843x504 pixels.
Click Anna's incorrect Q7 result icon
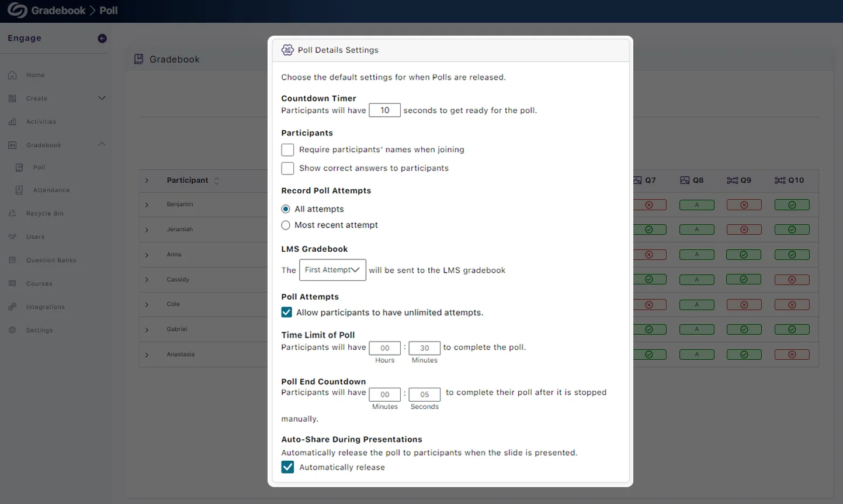point(649,255)
